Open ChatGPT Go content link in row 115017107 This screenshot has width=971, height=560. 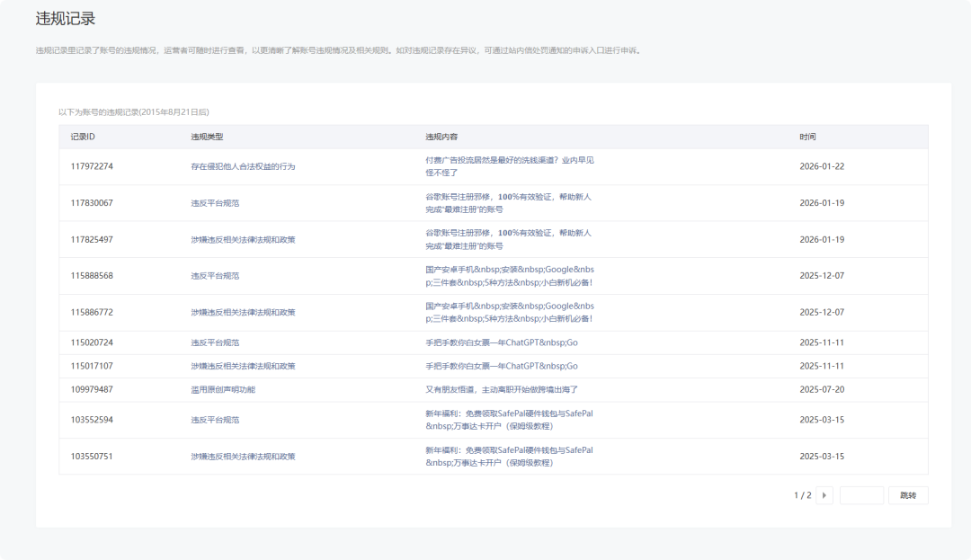tap(502, 367)
